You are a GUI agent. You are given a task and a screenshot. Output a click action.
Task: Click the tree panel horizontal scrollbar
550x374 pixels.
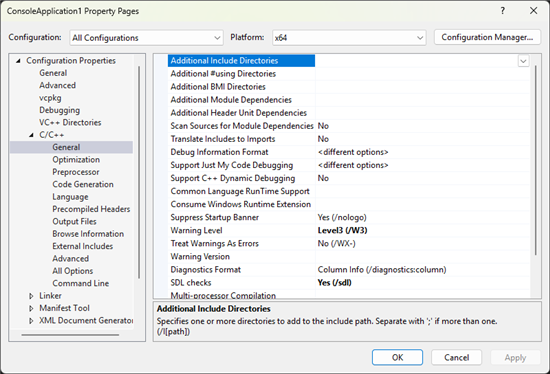[70, 335]
